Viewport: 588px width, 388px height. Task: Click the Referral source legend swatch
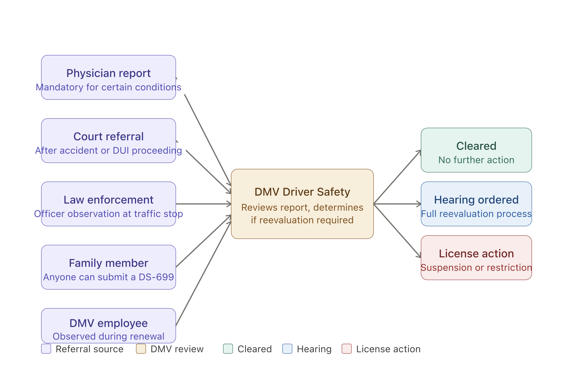46,349
